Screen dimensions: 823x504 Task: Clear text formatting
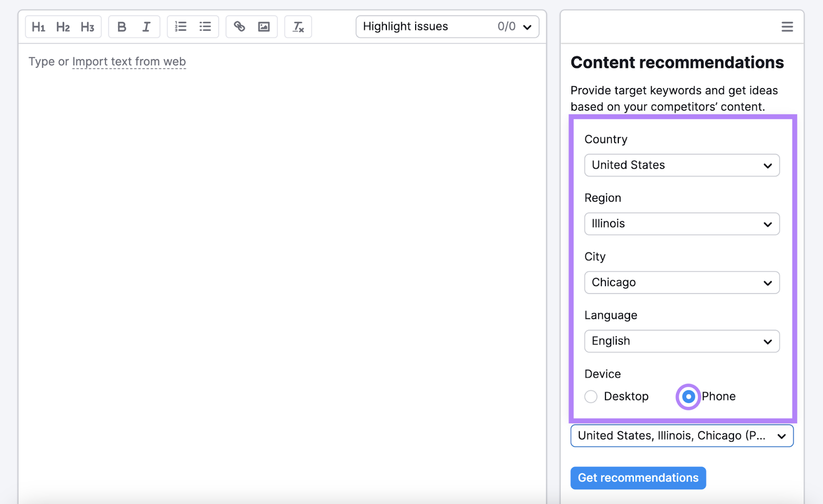pyautogui.click(x=298, y=27)
